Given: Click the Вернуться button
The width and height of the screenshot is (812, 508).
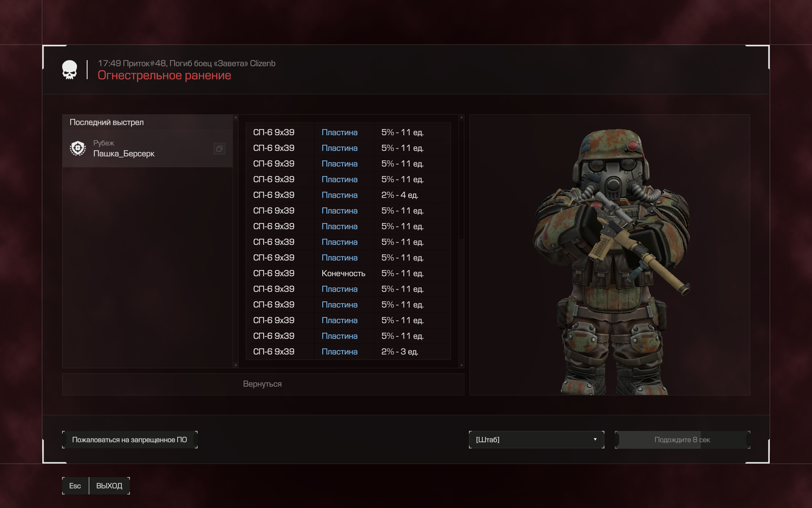Looking at the screenshot, I should [263, 384].
